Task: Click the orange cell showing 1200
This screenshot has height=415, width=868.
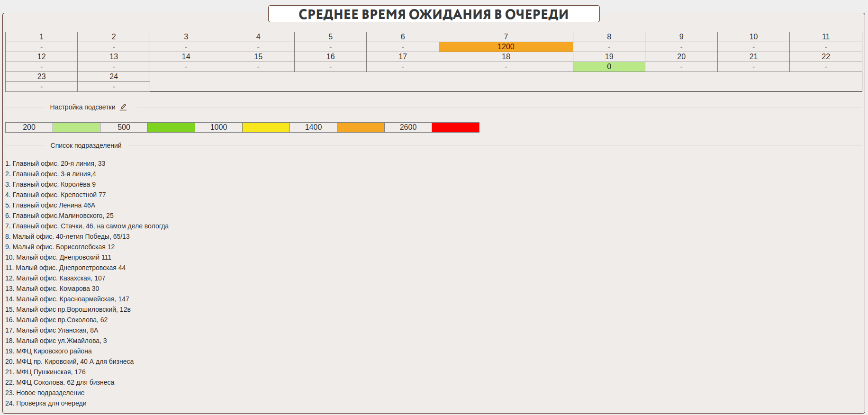Action: pyautogui.click(x=506, y=47)
